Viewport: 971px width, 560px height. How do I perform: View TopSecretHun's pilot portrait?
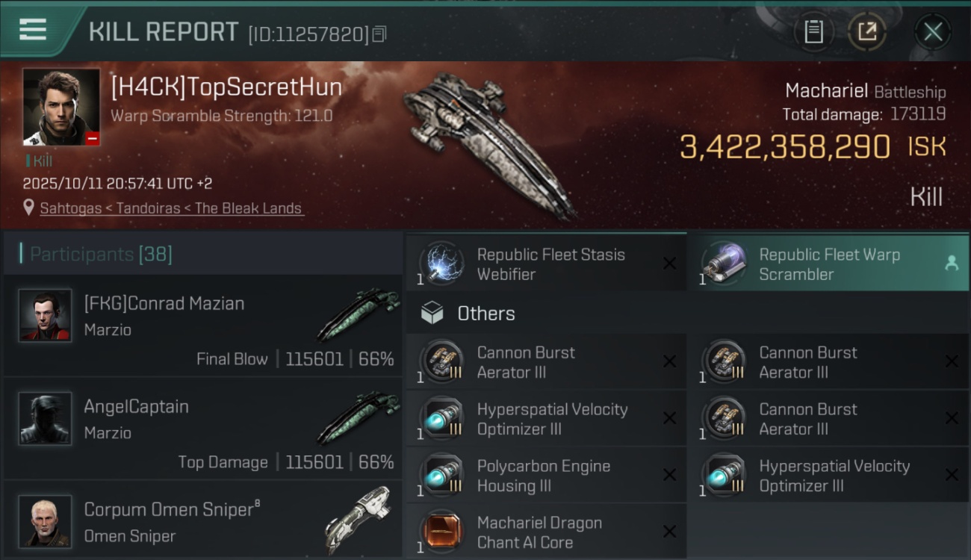tap(61, 107)
